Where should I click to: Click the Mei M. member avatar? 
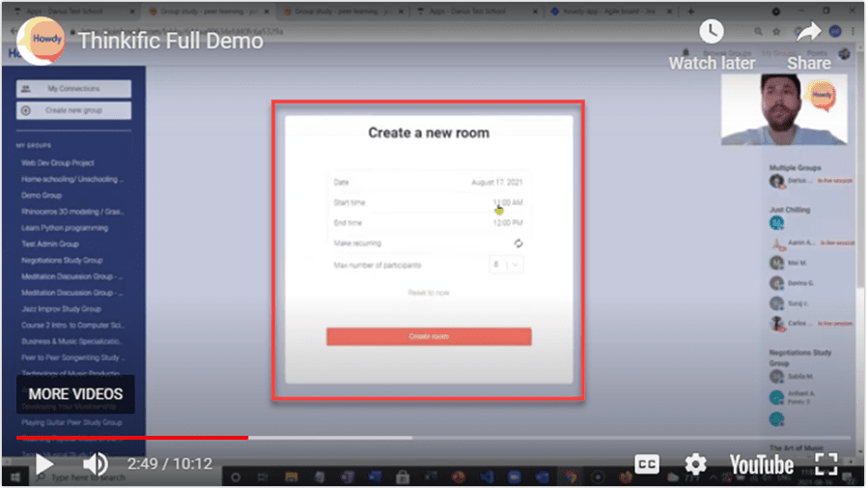coord(776,263)
